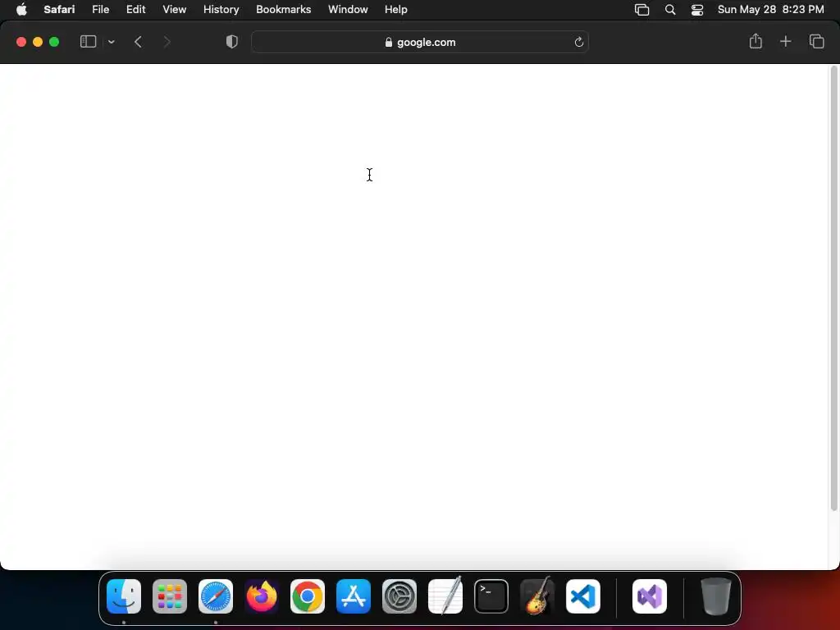Click the date and time in the menu bar

(x=771, y=9)
